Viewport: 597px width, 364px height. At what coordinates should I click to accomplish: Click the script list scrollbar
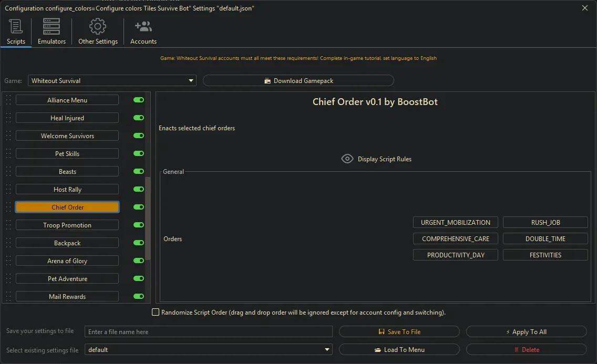coord(148,218)
